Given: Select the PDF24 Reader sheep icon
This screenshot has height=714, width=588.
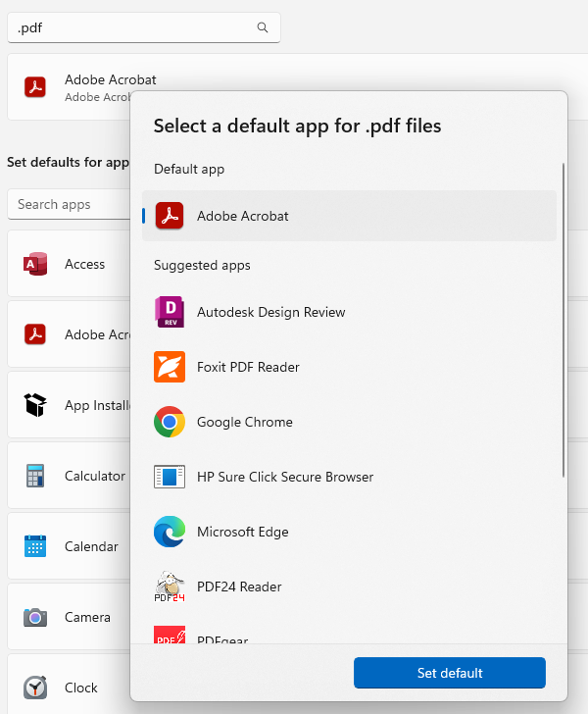Looking at the screenshot, I should (170, 586).
